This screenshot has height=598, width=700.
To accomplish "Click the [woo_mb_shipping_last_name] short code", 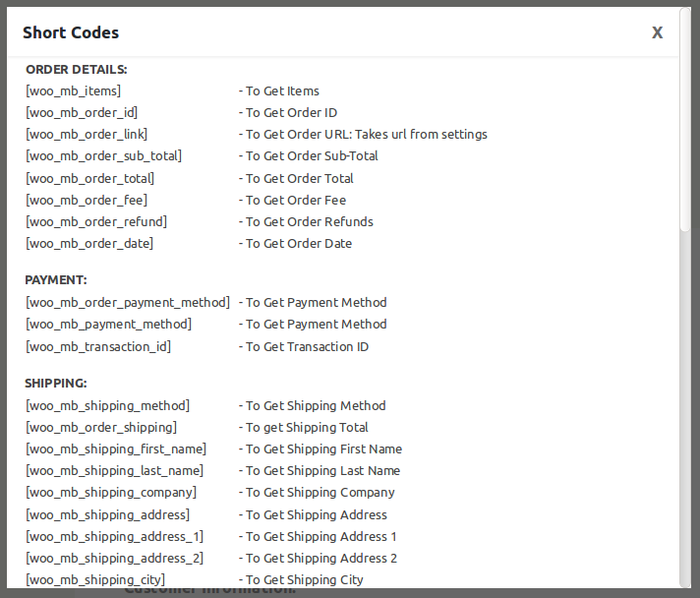I will tap(115, 470).
